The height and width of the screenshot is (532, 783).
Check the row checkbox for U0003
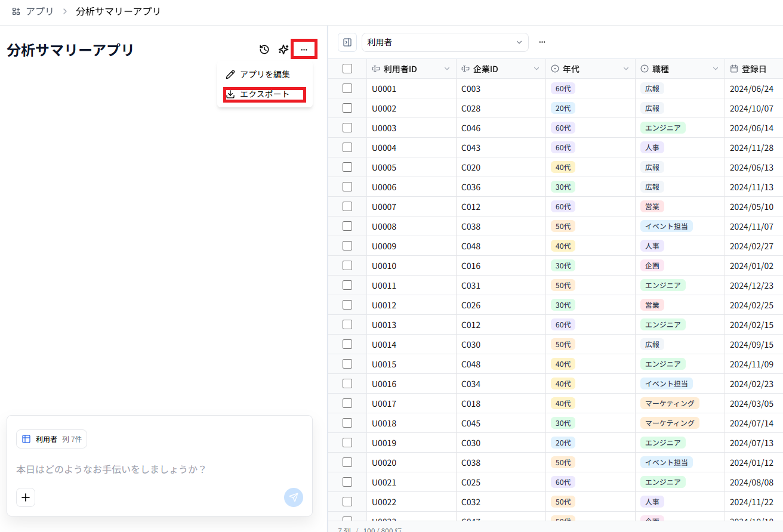pyautogui.click(x=347, y=128)
